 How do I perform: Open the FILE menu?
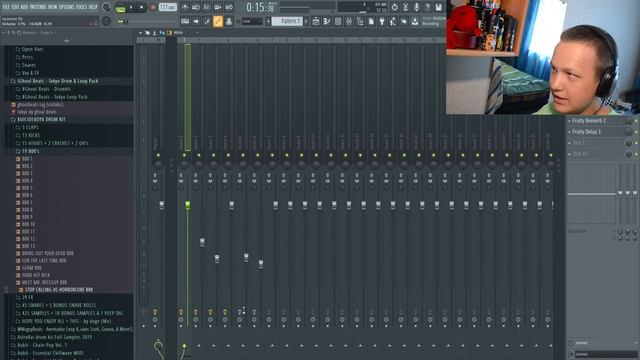click(6, 7)
